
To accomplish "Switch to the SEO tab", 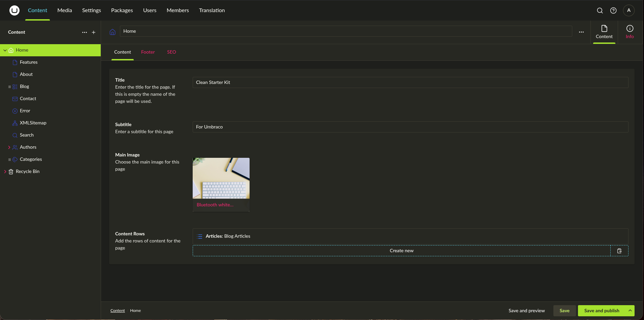I will (x=171, y=52).
